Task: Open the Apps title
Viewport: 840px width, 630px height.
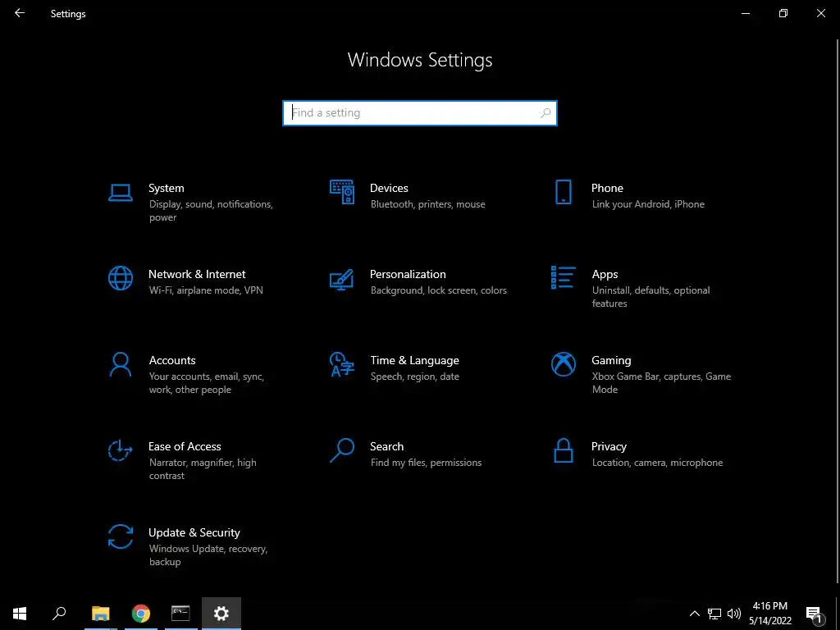Action: (x=605, y=274)
